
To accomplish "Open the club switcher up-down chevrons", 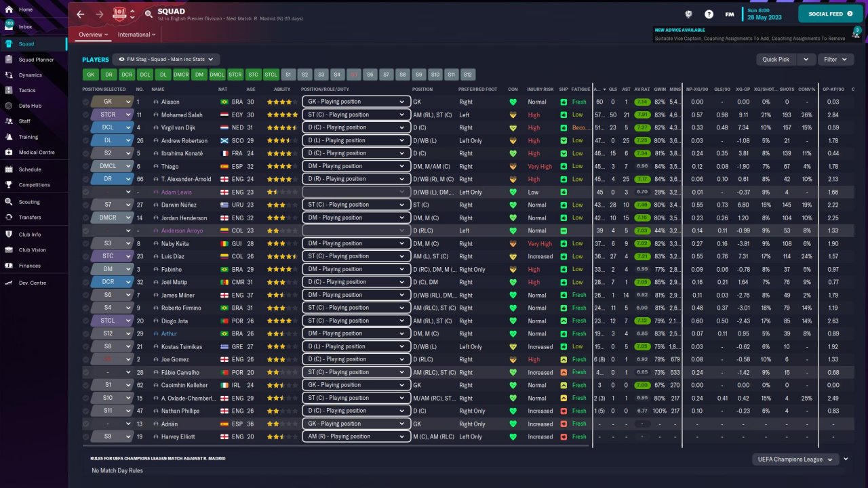I will coord(132,14).
